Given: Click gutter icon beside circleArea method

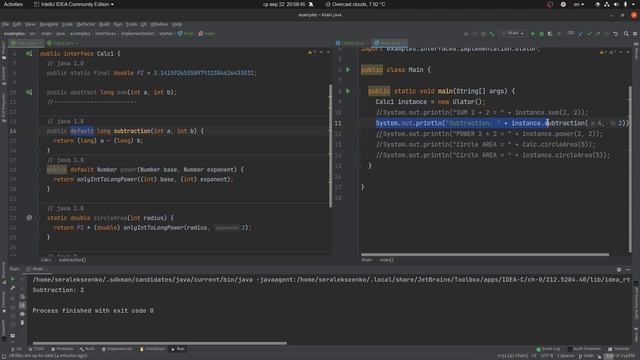Looking at the screenshot, I should [x=29, y=218].
